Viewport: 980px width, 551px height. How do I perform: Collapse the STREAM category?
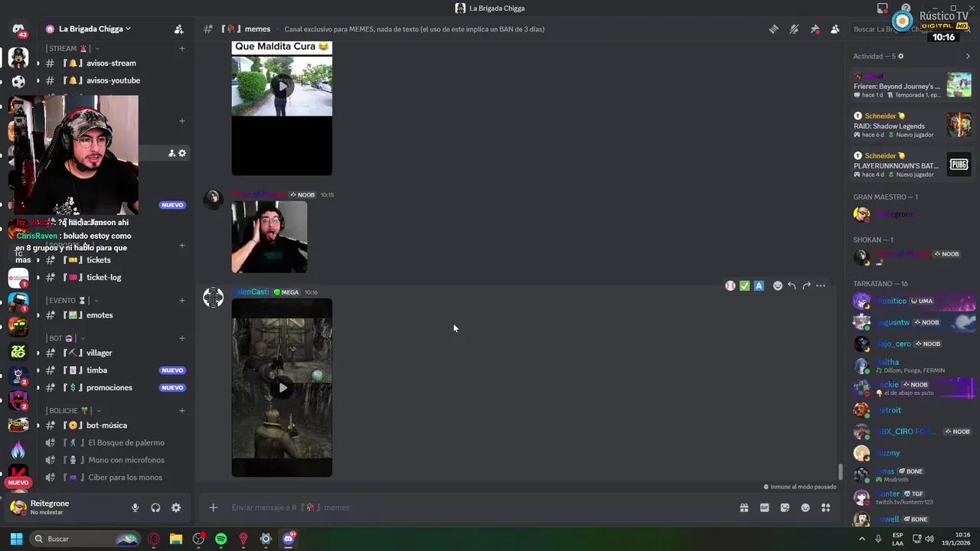[73, 48]
